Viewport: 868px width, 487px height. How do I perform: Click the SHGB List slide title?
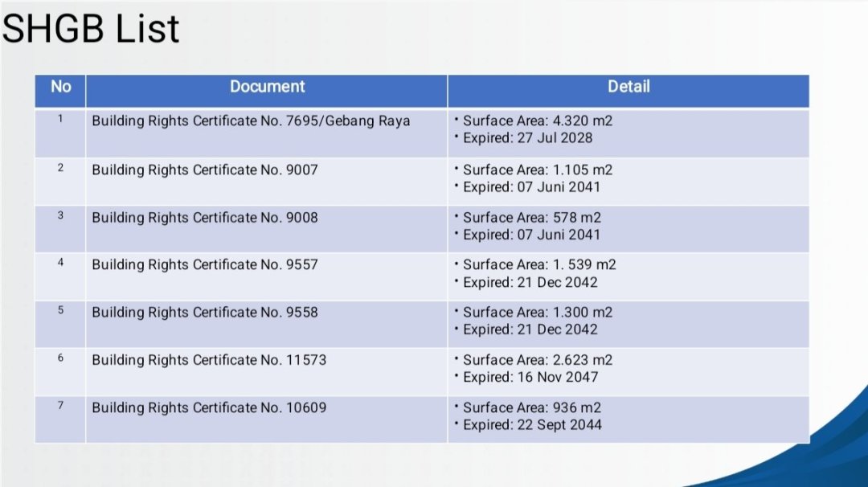click(91, 30)
